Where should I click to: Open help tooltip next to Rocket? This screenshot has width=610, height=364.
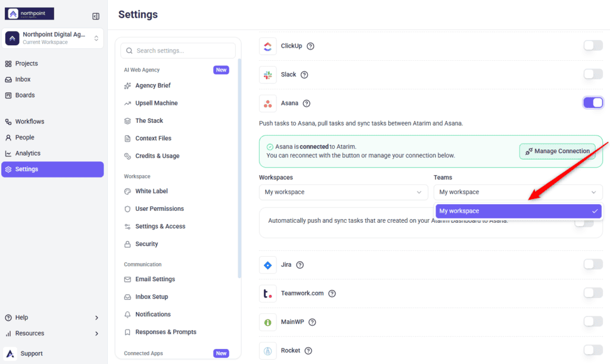click(308, 351)
